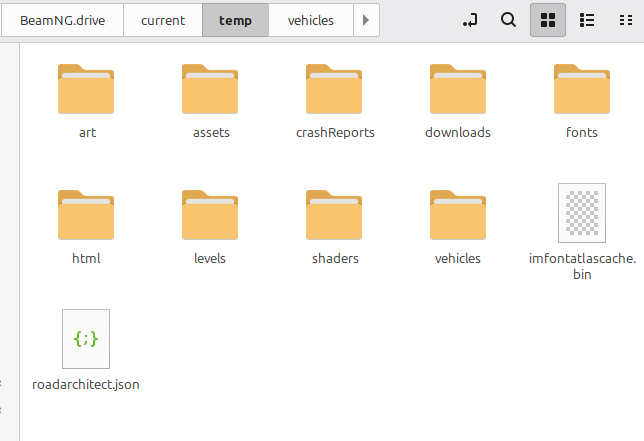The height and width of the screenshot is (441, 644).
Task: Select the vehicles folder icon in the grid
Action: point(458,215)
